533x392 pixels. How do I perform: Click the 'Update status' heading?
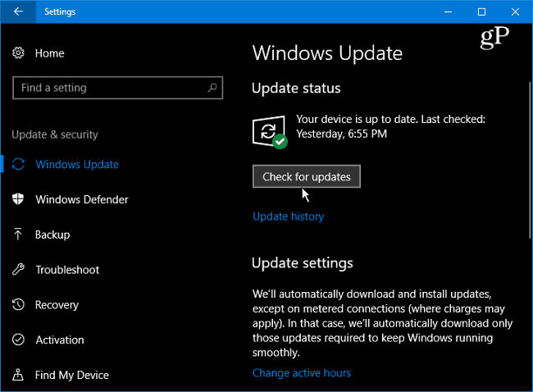click(296, 89)
